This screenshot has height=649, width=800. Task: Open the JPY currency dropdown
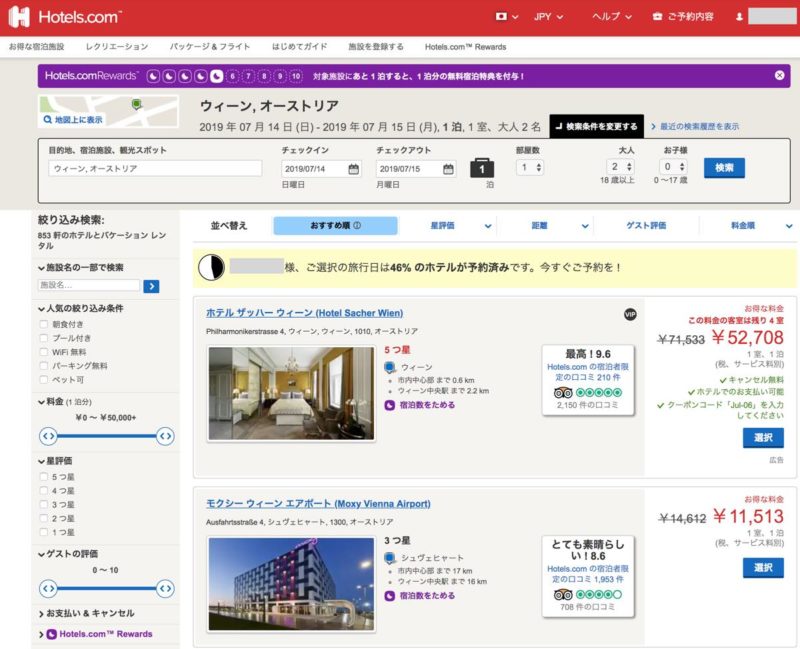pyautogui.click(x=548, y=17)
